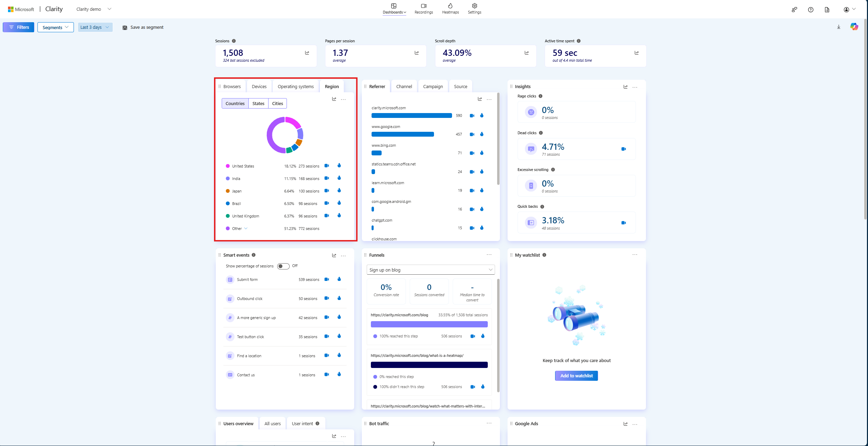868x446 pixels.
Task: Switch to the User intent tab
Action: tap(306, 423)
